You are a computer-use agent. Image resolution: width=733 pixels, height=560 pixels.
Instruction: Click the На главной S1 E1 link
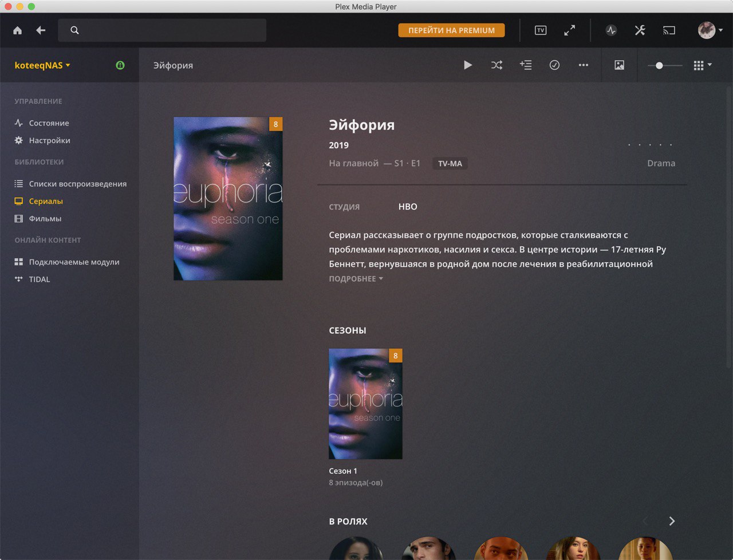[375, 163]
